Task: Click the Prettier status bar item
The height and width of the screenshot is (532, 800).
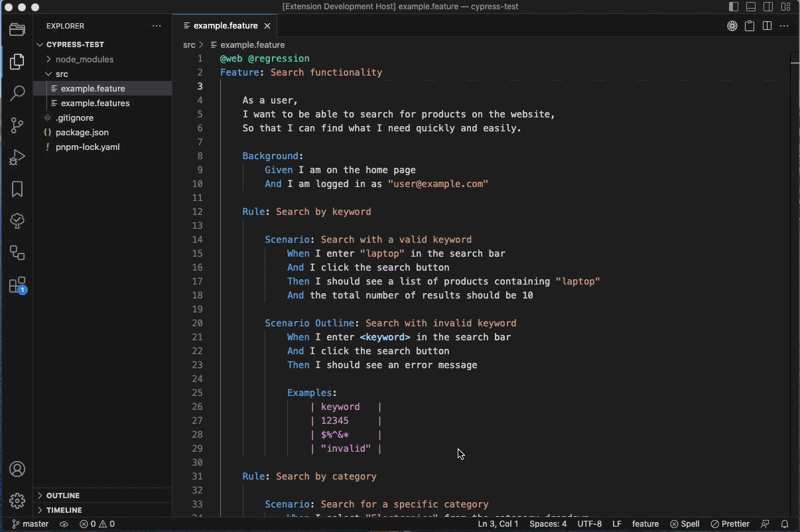Action: point(730,524)
